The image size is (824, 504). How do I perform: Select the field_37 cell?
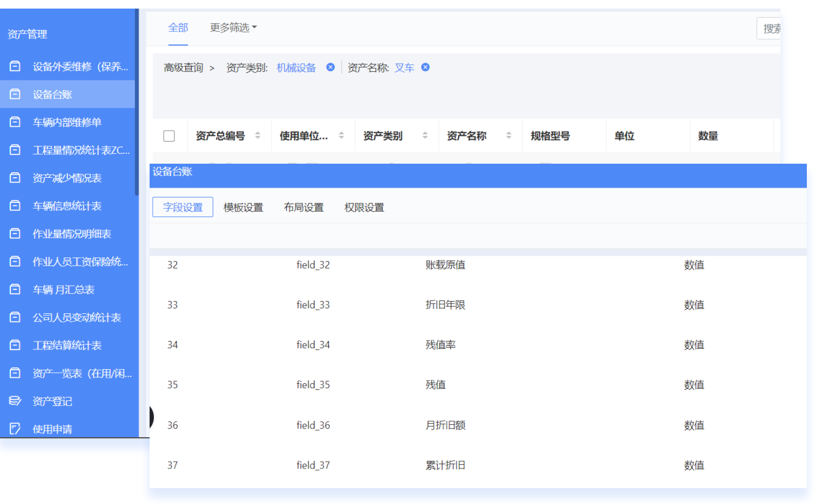pos(313,465)
